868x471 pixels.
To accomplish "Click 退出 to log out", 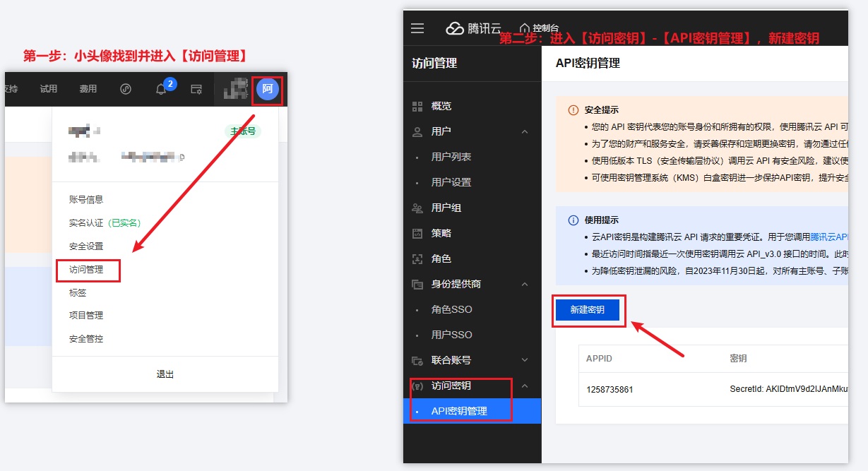I will click(165, 374).
